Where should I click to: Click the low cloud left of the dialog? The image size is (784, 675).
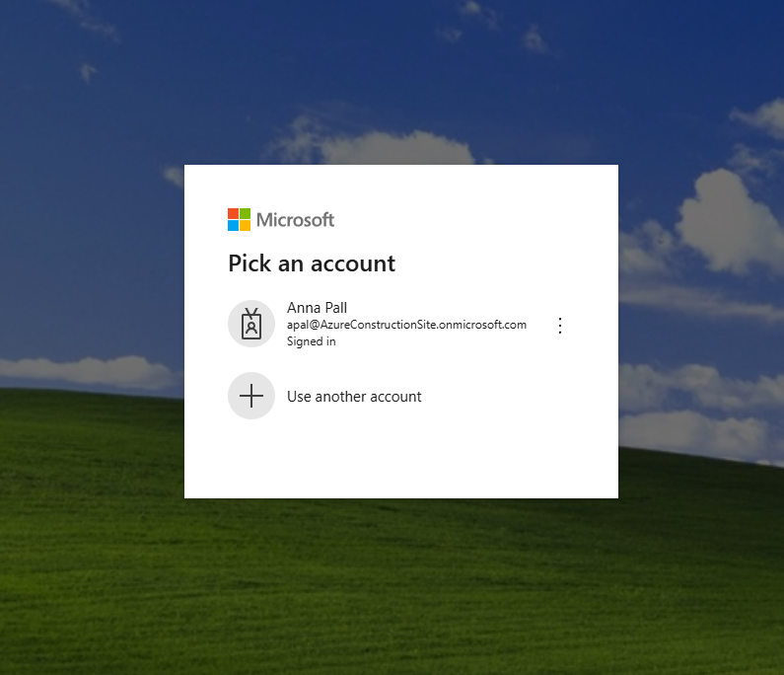89,370
